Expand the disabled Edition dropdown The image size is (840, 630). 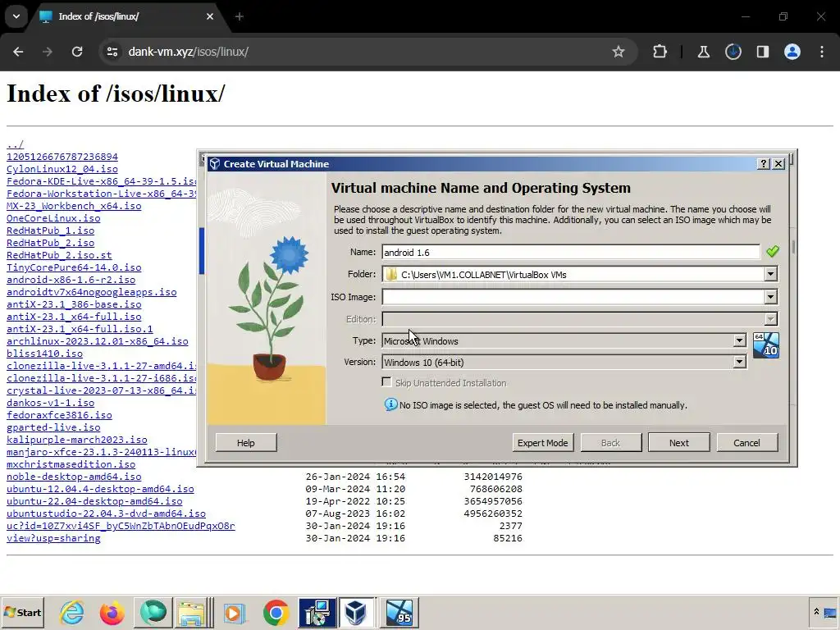(770, 319)
